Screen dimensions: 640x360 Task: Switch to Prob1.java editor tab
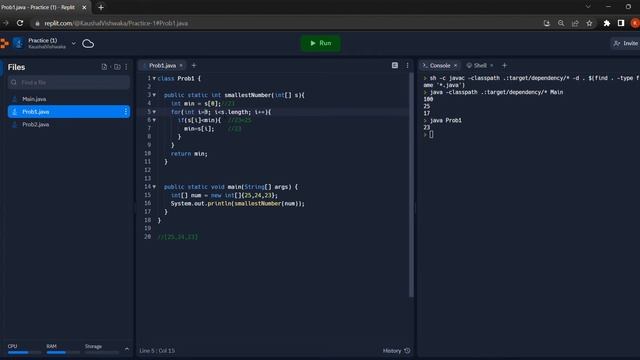[162, 65]
